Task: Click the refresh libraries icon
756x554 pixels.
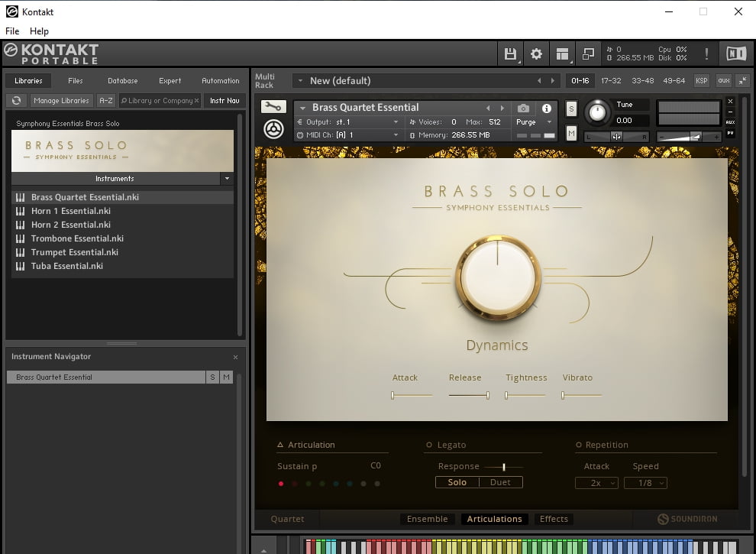Action: click(16, 100)
